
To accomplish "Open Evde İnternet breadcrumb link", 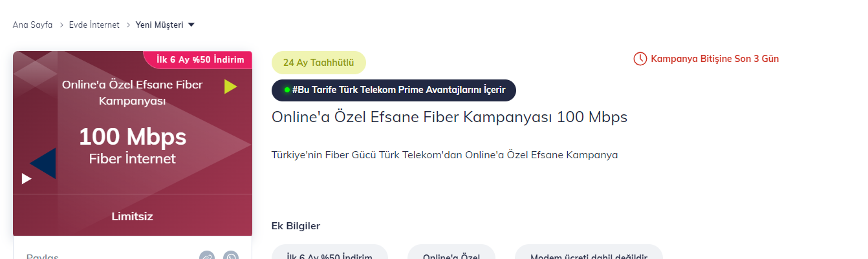I will click(x=94, y=25).
